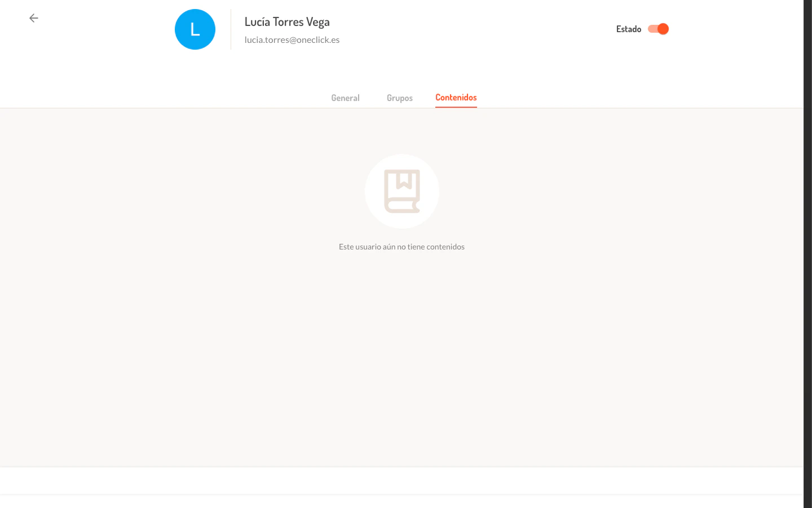The width and height of the screenshot is (812, 508).
Task: Go back using the left arrow
Action: 34,18
